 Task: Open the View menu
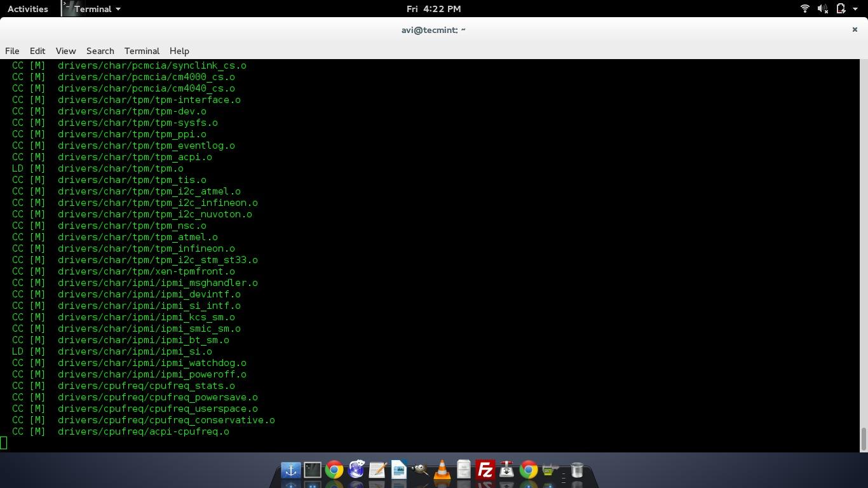[x=65, y=51]
